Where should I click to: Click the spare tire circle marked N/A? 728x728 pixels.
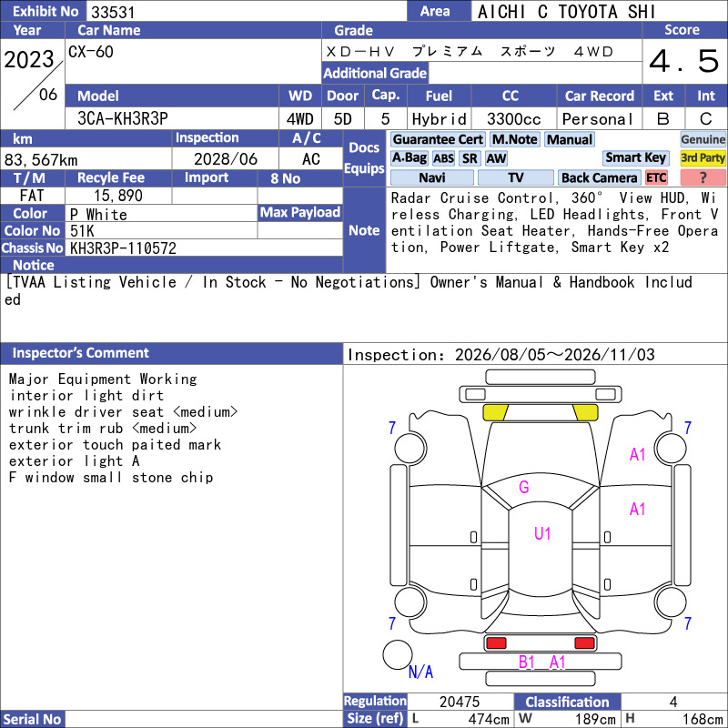398,654
